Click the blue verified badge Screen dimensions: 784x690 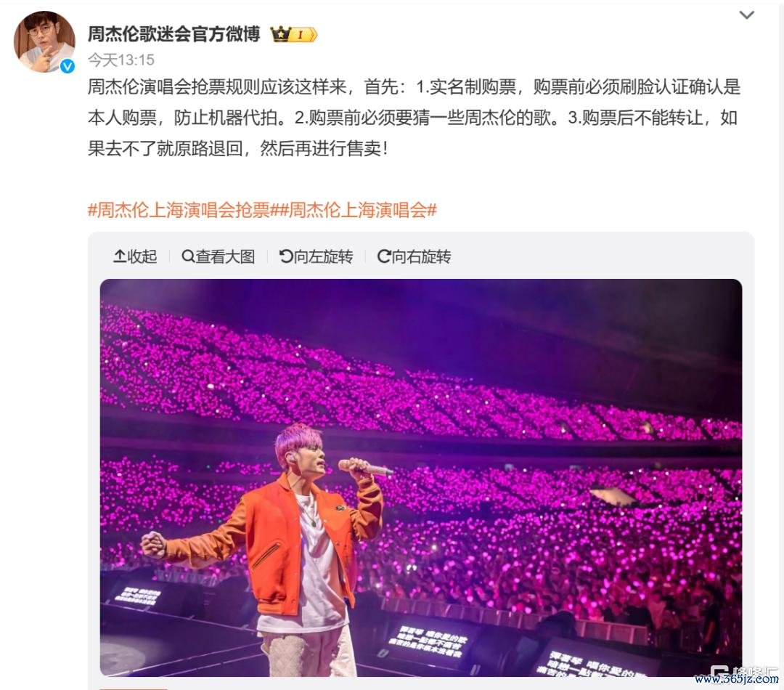pos(68,66)
